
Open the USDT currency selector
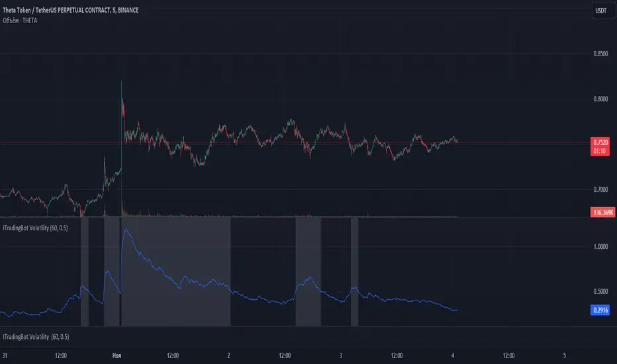click(x=603, y=11)
